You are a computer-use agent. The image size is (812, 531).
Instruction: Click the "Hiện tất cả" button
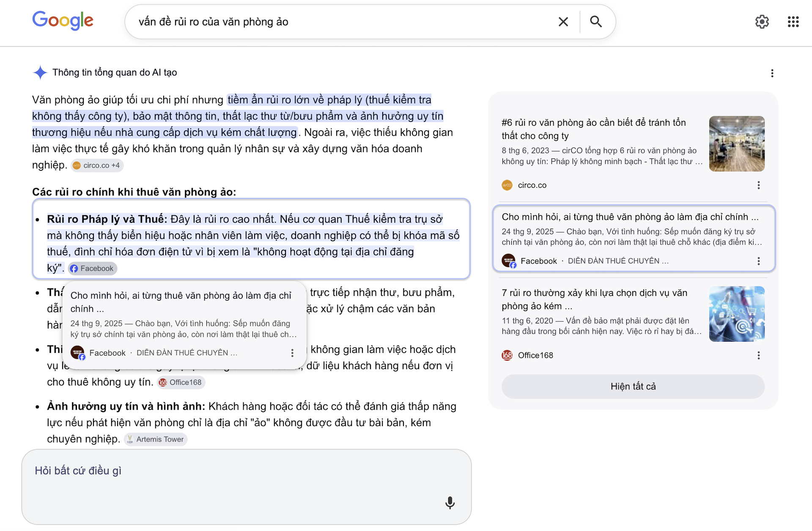click(633, 386)
